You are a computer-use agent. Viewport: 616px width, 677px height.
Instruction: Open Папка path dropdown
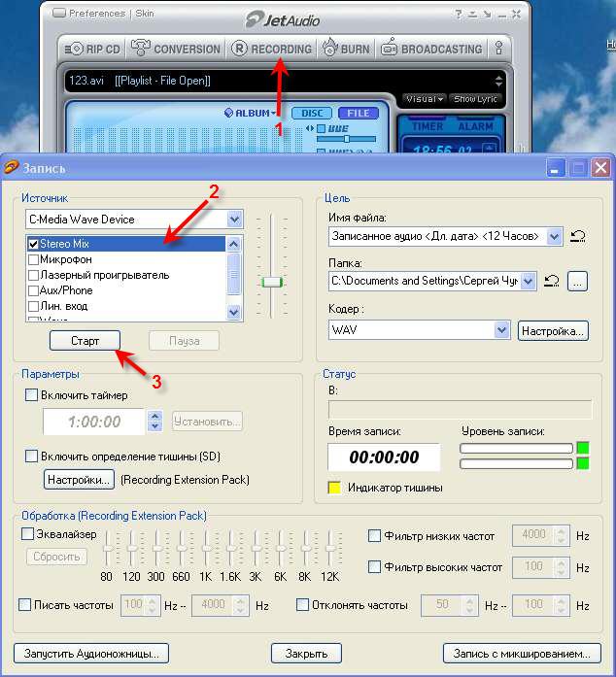coord(528,281)
